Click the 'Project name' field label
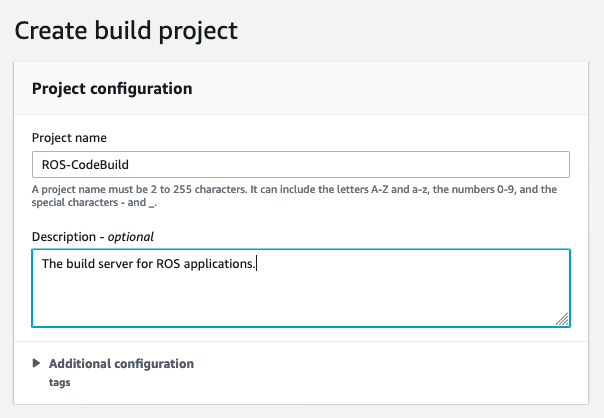This screenshot has width=604, height=418. pyautogui.click(x=69, y=137)
